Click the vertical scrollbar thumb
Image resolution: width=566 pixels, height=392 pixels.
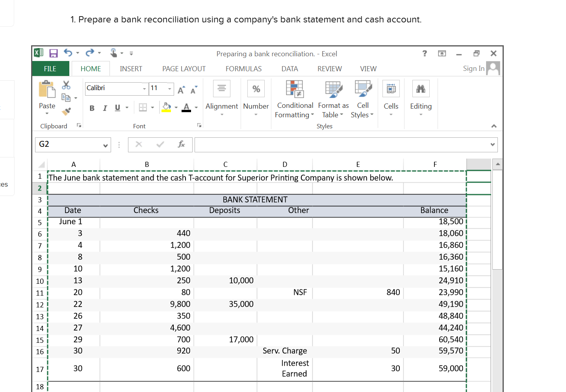pyautogui.click(x=497, y=220)
